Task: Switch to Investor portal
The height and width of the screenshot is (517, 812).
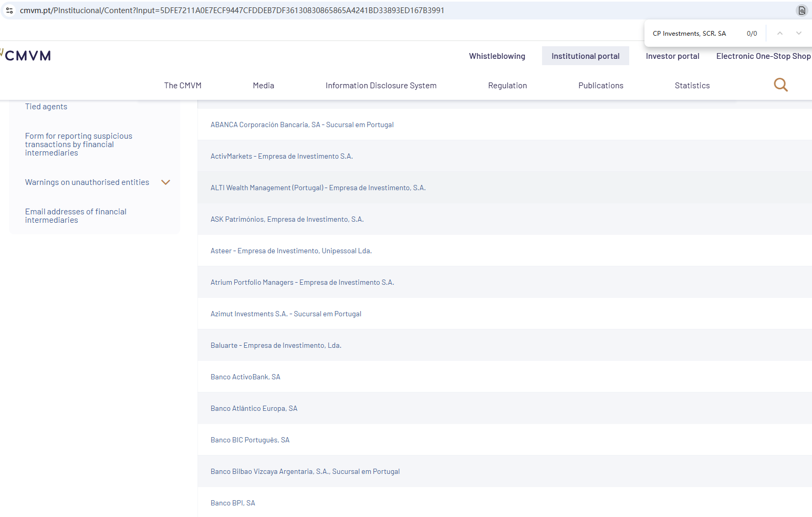Action: coord(672,56)
